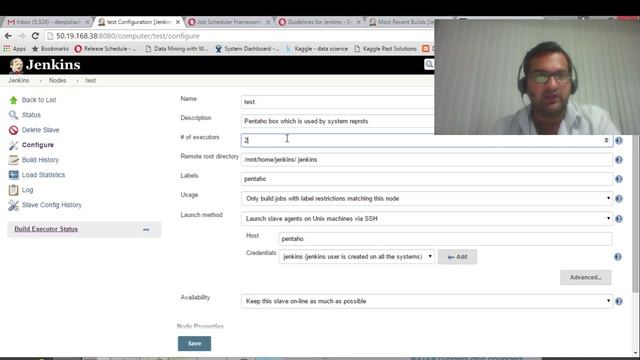Viewport: 640px width, 360px height.
Task: Click into the Labels field
Action: tap(427, 179)
